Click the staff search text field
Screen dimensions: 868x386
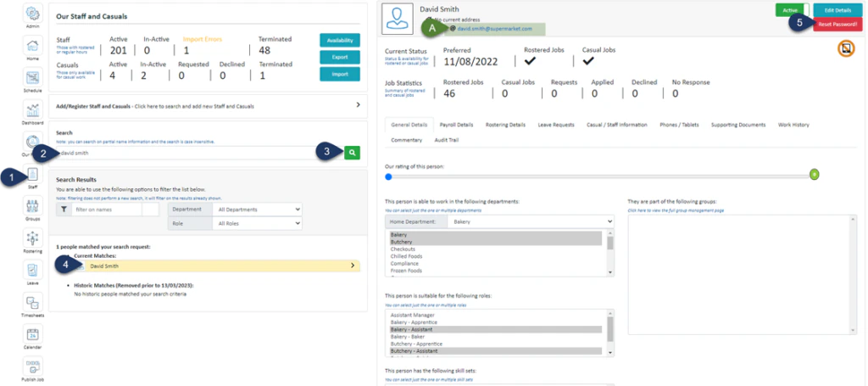[x=198, y=153]
